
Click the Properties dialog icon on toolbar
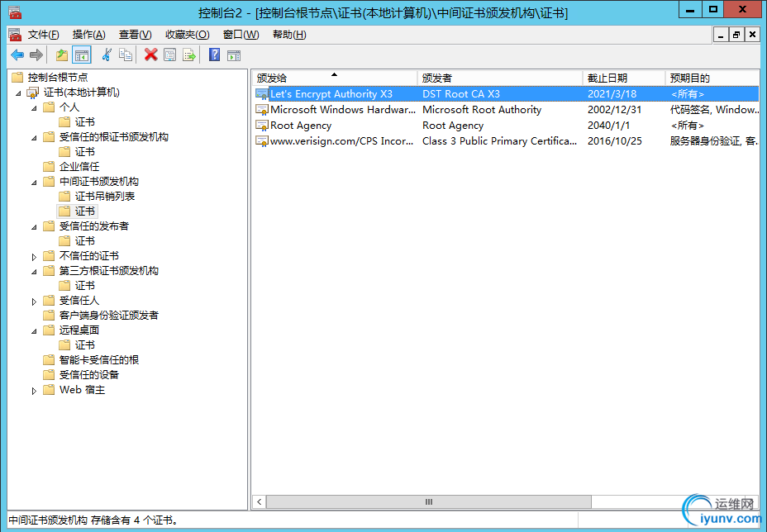pyautogui.click(x=169, y=55)
